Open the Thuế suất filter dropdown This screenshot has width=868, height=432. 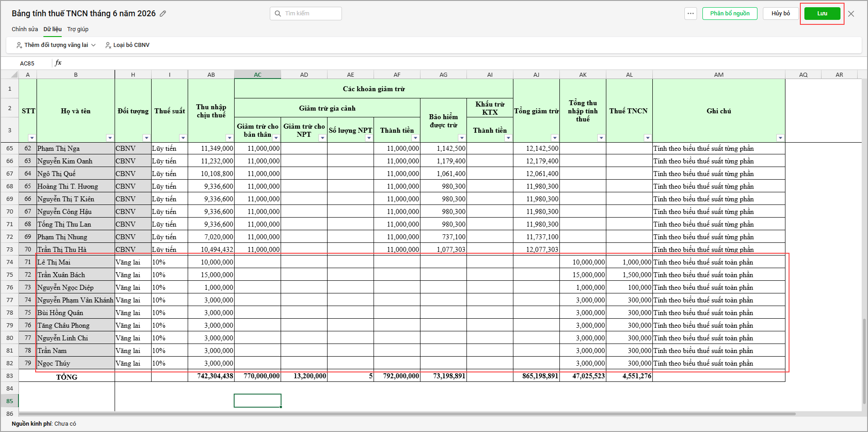[x=183, y=138]
